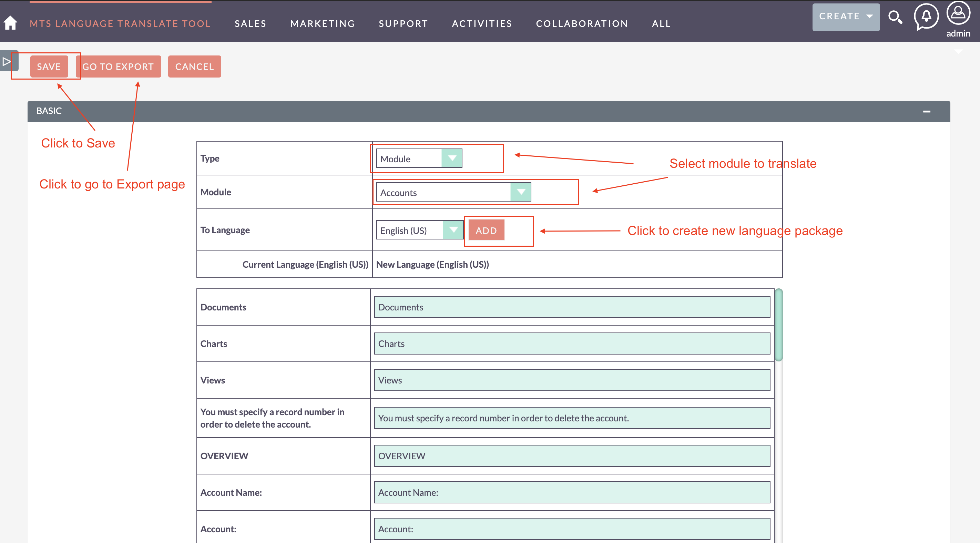Click the Charts translation field
Screen dimensions: 980x543
(x=572, y=344)
